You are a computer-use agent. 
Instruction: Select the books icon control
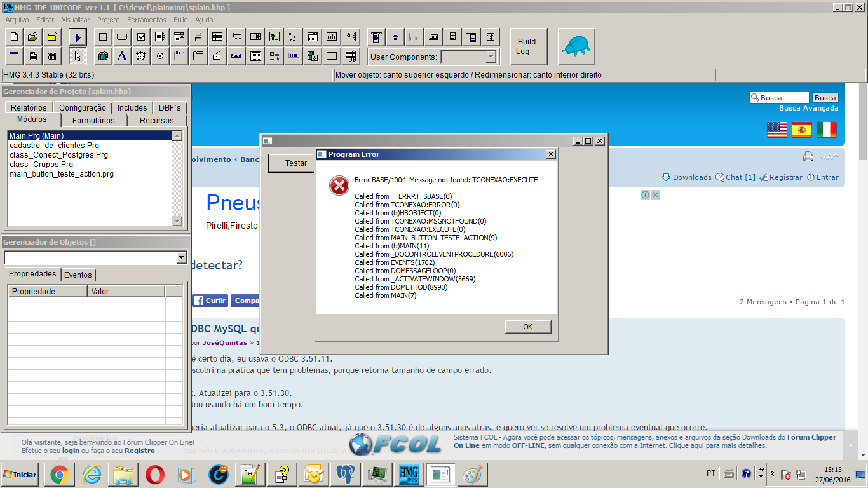[103, 56]
